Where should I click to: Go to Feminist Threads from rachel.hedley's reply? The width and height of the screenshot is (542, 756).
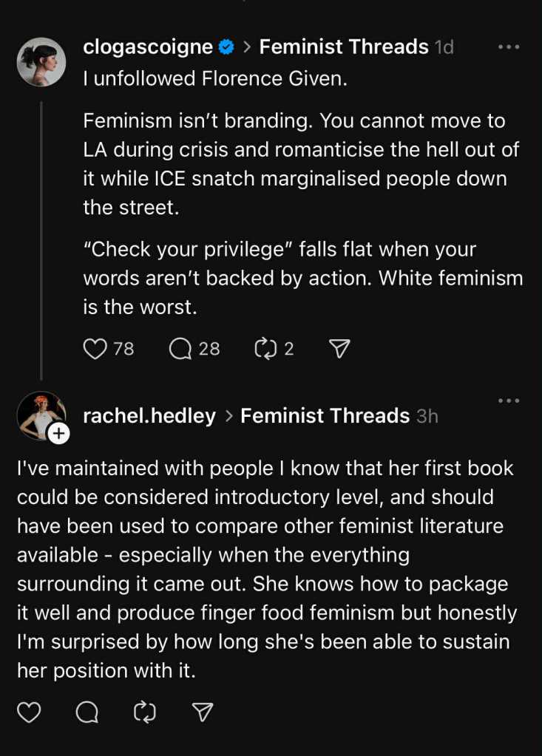click(x=325, y=416)
